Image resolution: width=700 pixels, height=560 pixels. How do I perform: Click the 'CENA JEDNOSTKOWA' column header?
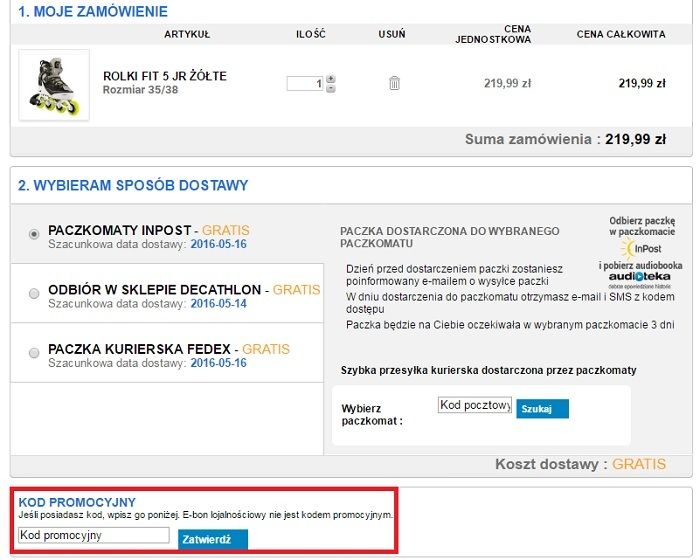click(x=493, y=34)
